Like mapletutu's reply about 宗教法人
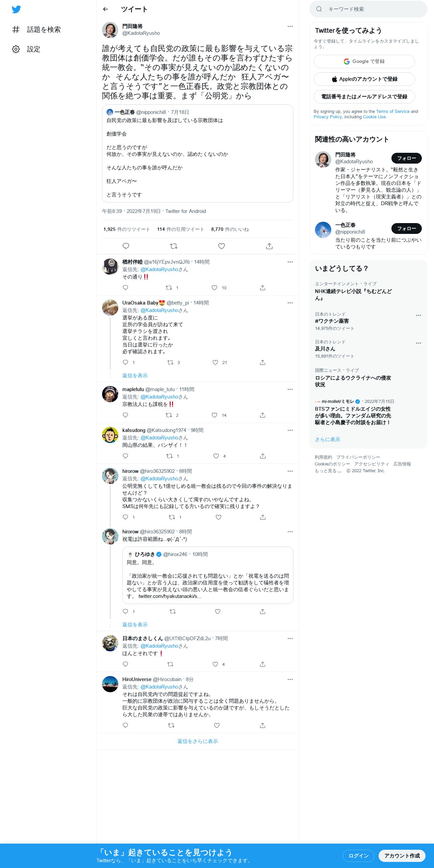 tap(214, 415)
